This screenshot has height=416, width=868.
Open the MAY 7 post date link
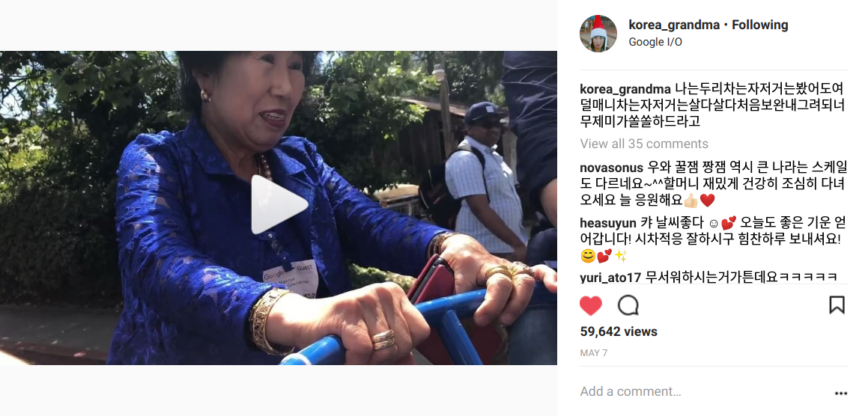593,353
